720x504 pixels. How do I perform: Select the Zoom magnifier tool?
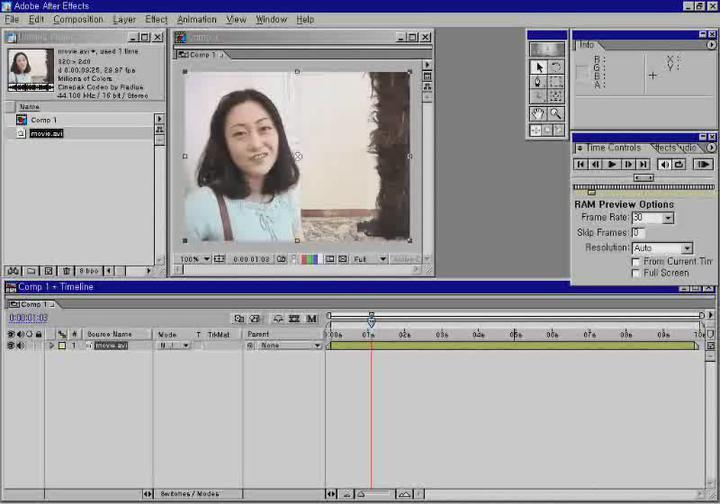[556, 113]
